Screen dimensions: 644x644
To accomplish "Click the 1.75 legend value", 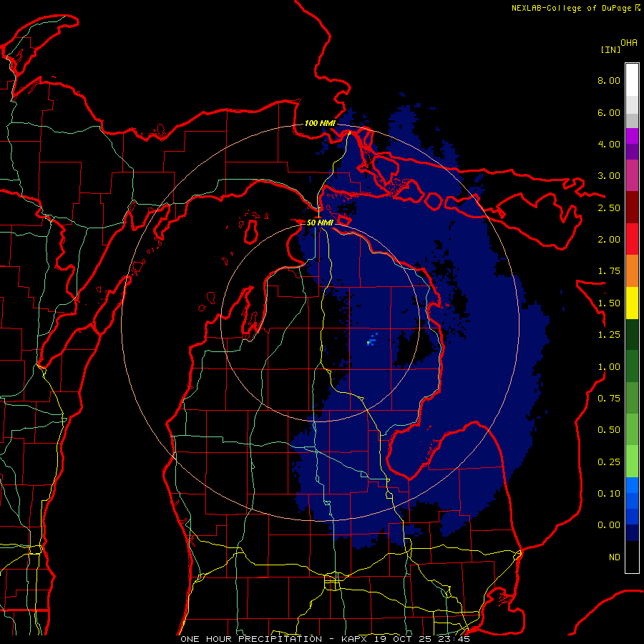I will point(609,271).
